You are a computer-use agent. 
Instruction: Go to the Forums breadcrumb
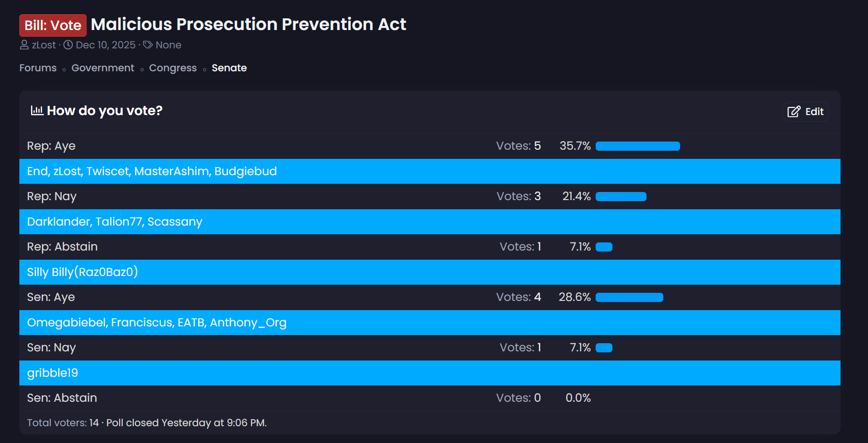[38, 68]
